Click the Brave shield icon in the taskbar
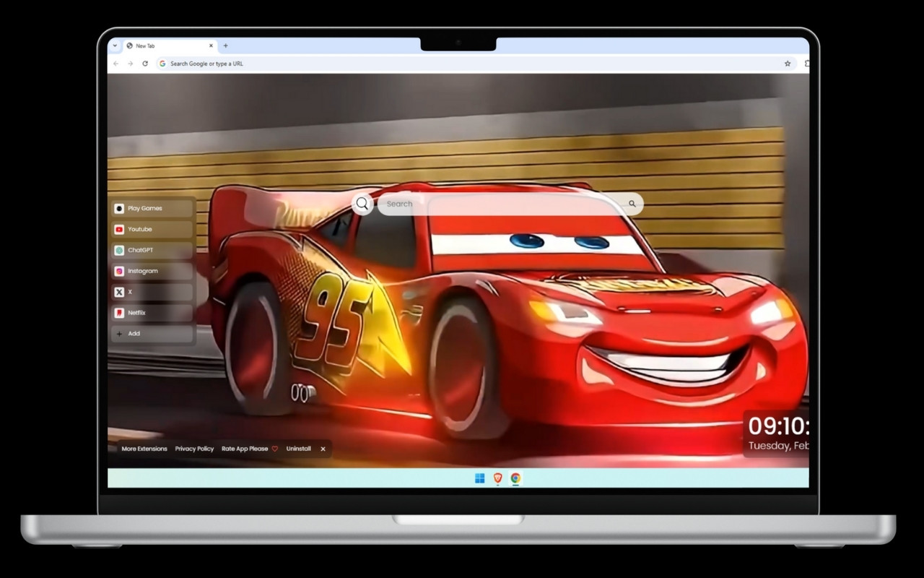The height and width of the screenshot is (578, 924). click(x=497, y=478)
